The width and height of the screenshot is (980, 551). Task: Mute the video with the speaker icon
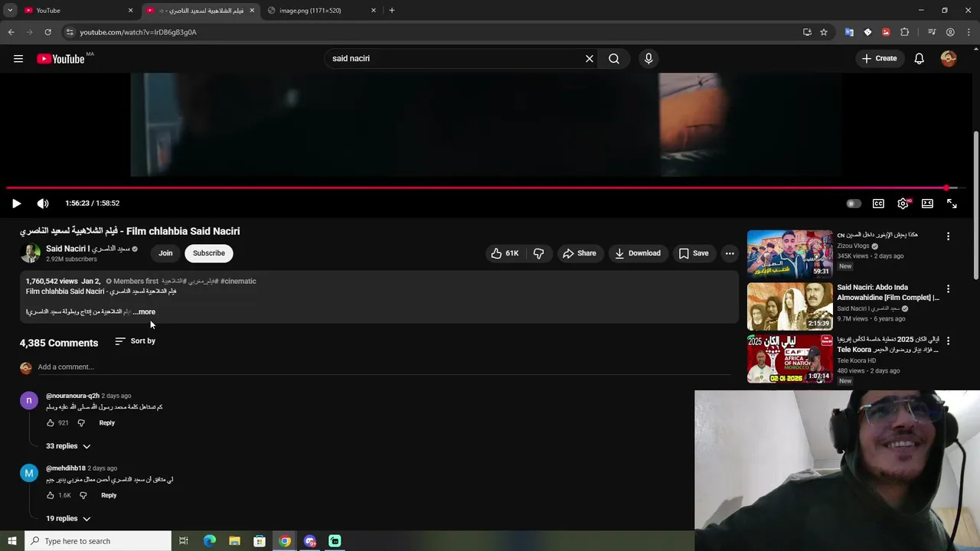(43, 204)
